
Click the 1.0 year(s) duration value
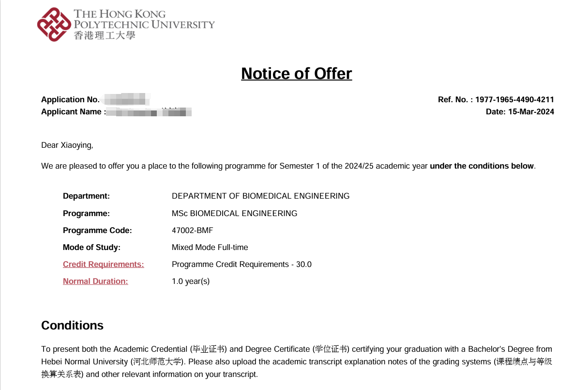tap(191, 281)
